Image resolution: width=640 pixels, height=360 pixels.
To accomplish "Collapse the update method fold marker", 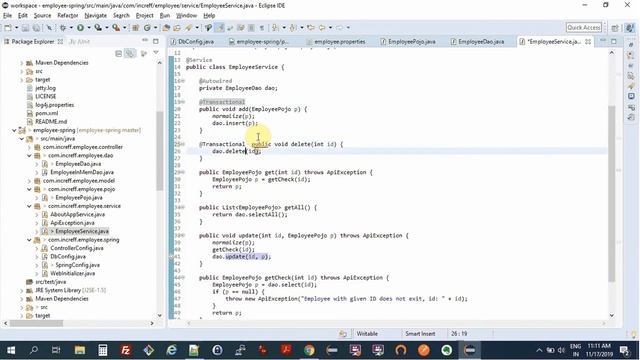I will tap(183, 236).
